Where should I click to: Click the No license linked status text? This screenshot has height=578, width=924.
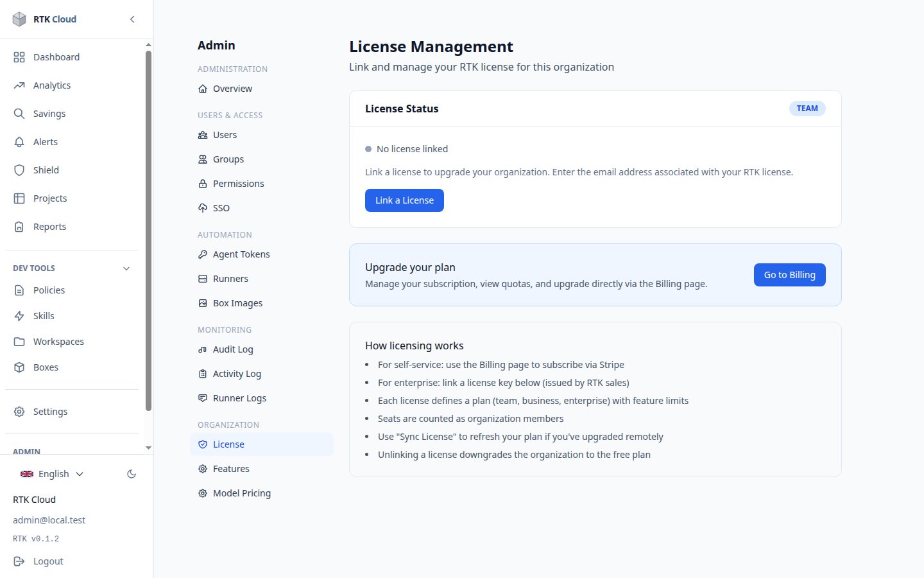click(412, 149)
